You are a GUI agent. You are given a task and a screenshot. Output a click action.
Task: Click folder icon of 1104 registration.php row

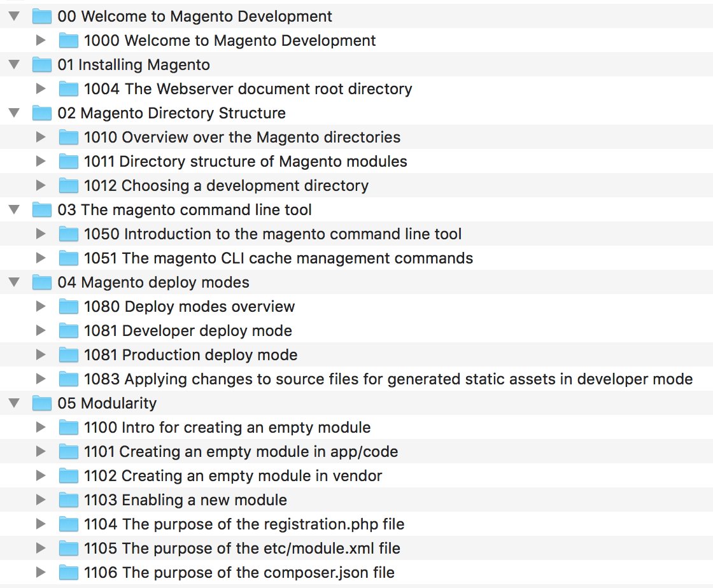pos(69,524)
